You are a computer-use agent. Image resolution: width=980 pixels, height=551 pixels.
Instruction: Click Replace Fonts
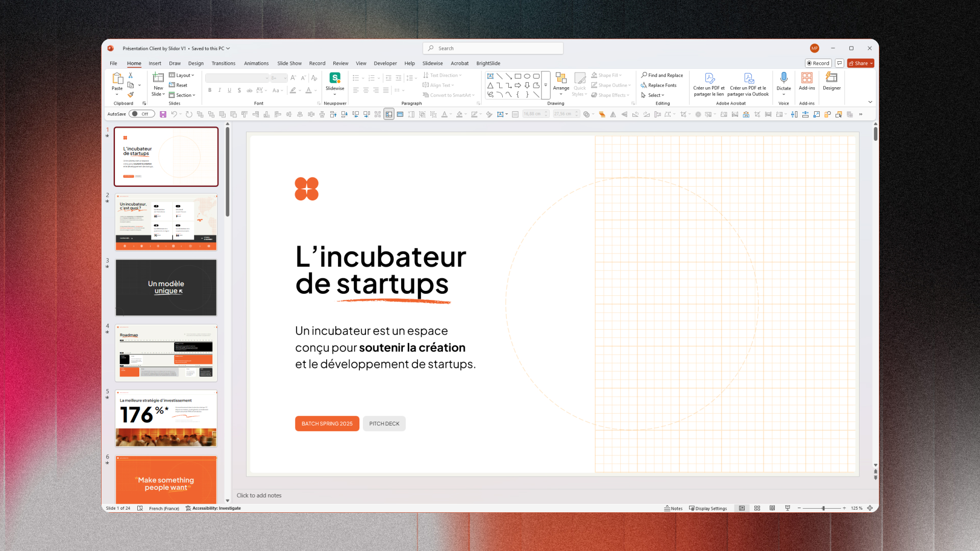[658, 85]
